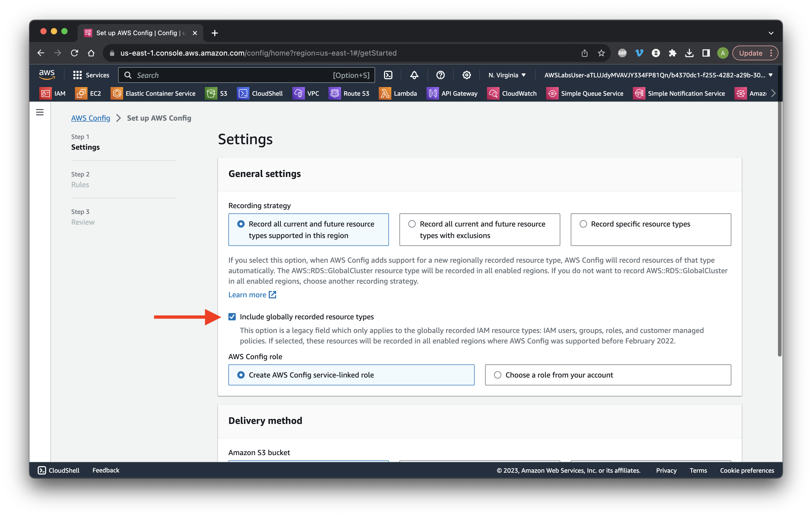Click the Feedback link in footer

click(106, 470)
